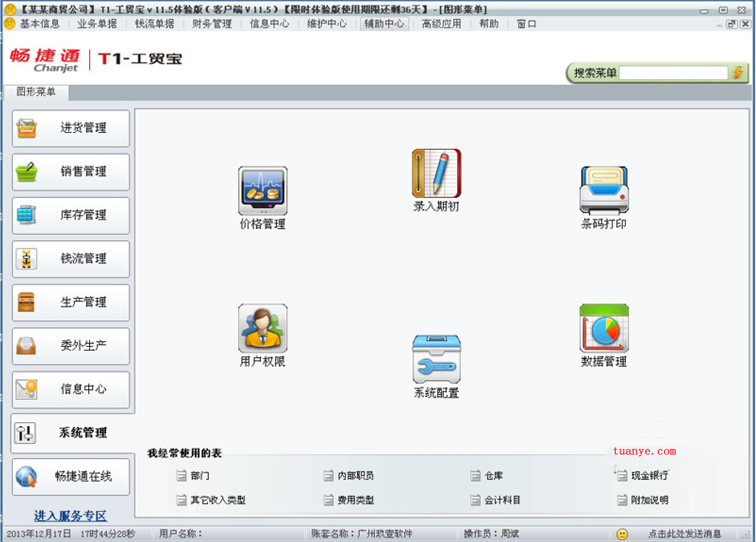
Task: Select 生产管理 in the sidebar
Action: point(71,303)
